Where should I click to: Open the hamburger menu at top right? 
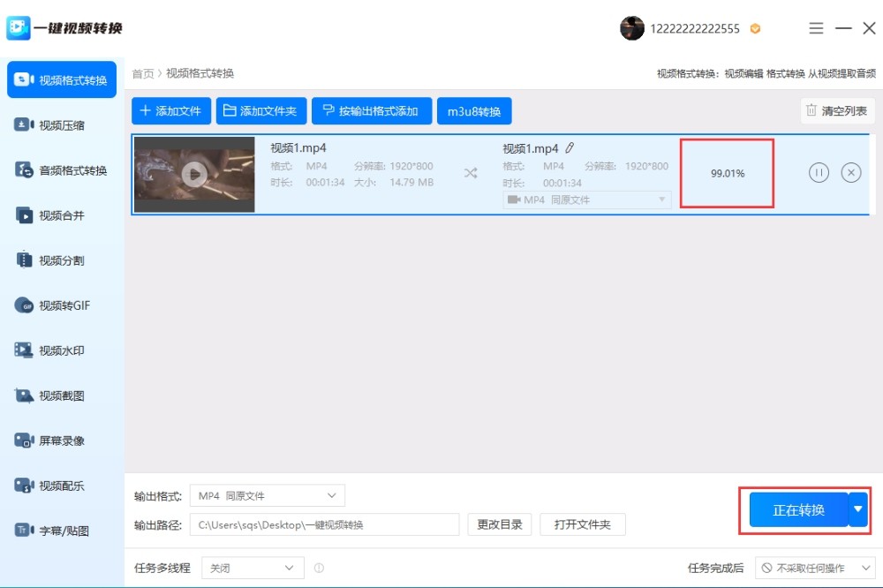pos(815,27)
